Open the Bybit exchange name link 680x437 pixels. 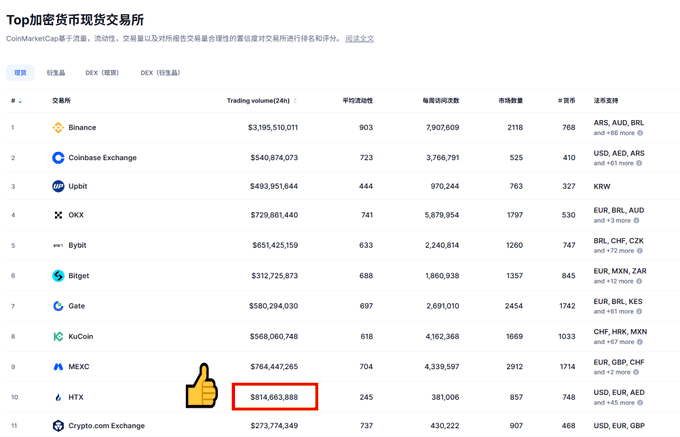(77, 245)
